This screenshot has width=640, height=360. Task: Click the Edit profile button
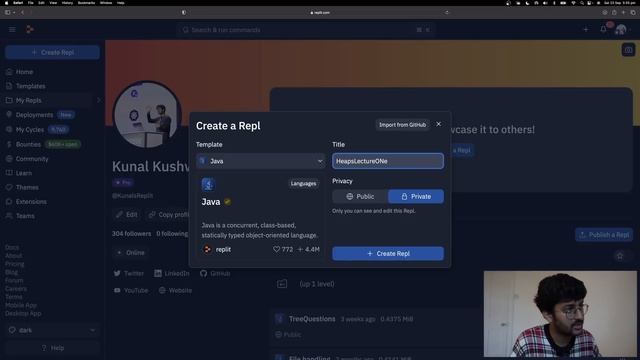[x=127, y=215]
